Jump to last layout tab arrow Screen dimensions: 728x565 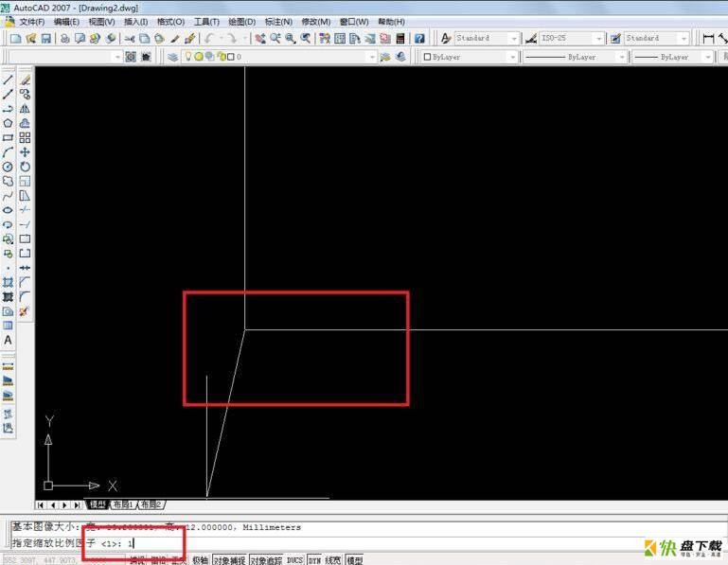[76, 504]
